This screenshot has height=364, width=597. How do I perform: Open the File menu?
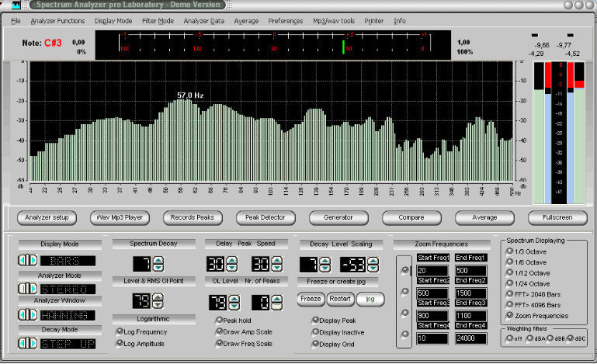16,21
